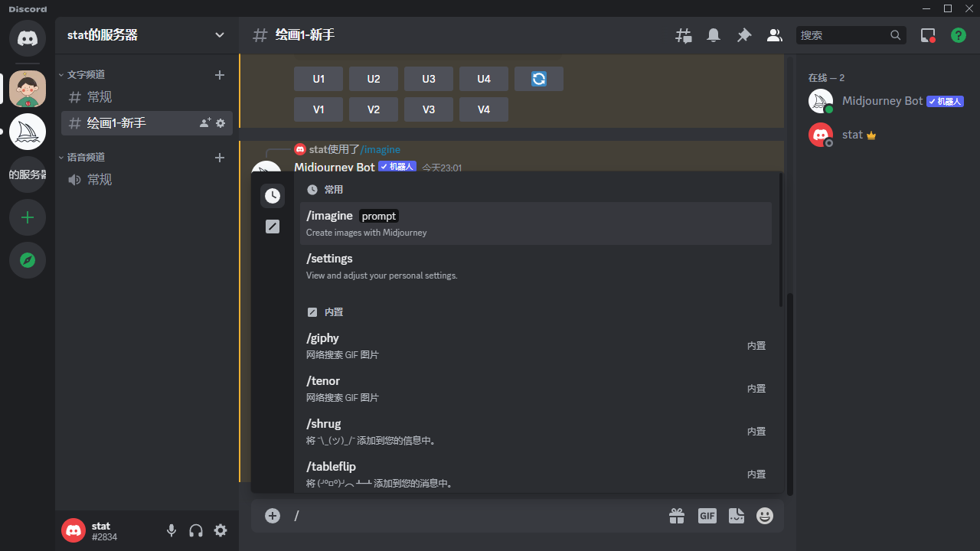This screenshot has height=551, width=980.
Task: Create channel in 语音频道 with plus icon
Action: (220, 158)
